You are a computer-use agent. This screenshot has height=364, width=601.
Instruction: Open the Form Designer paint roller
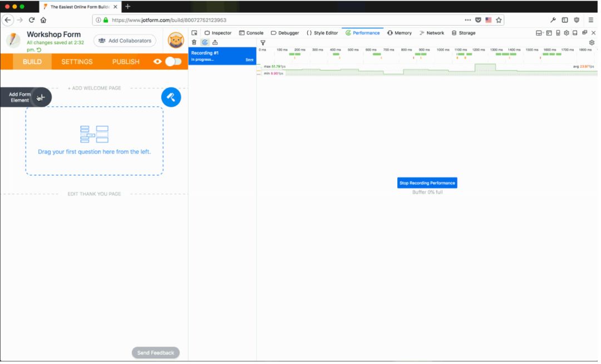171,97
